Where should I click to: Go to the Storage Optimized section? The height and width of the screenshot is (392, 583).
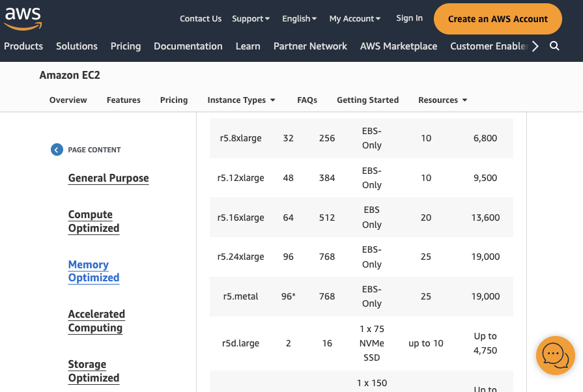(x=94, y=371)
